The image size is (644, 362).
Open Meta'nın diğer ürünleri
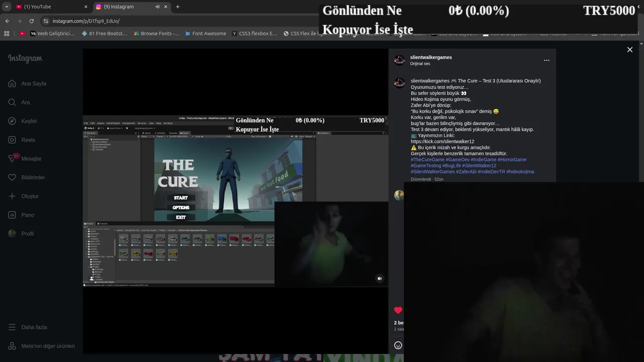(x=42, y=346)
